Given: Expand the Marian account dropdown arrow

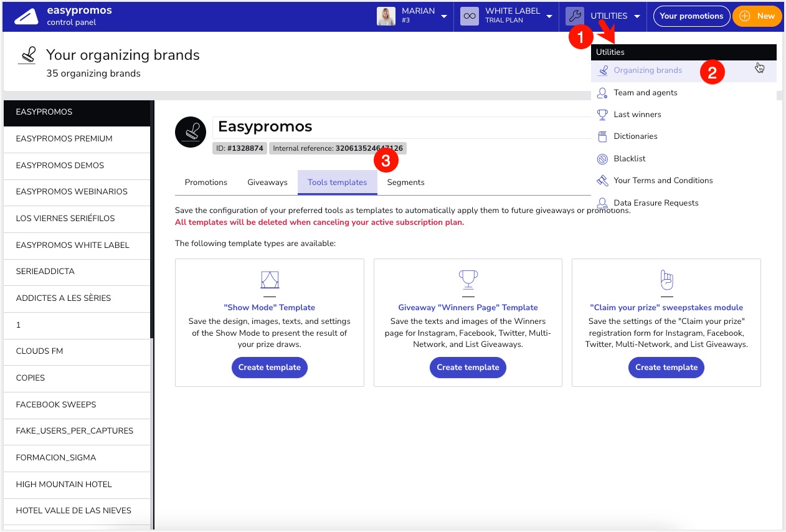Looking at the screenshot, I should pos(444,17).
